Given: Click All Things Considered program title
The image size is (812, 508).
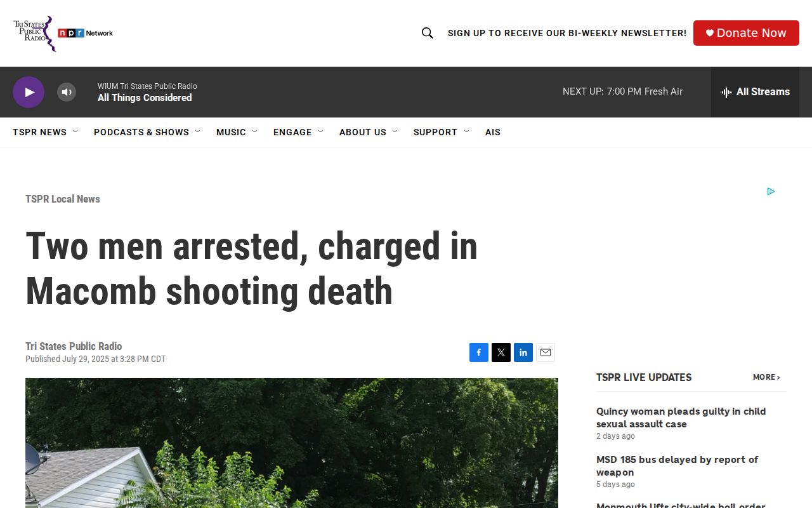Looking at the screenshot, I should pos(145,98).
